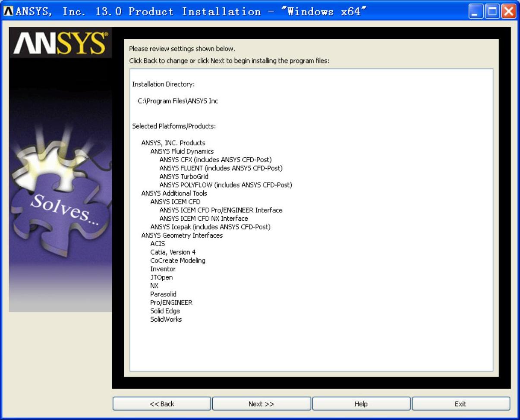
Task: Click the Catia, Version 4 entry
Action: (x=173, y=252)
